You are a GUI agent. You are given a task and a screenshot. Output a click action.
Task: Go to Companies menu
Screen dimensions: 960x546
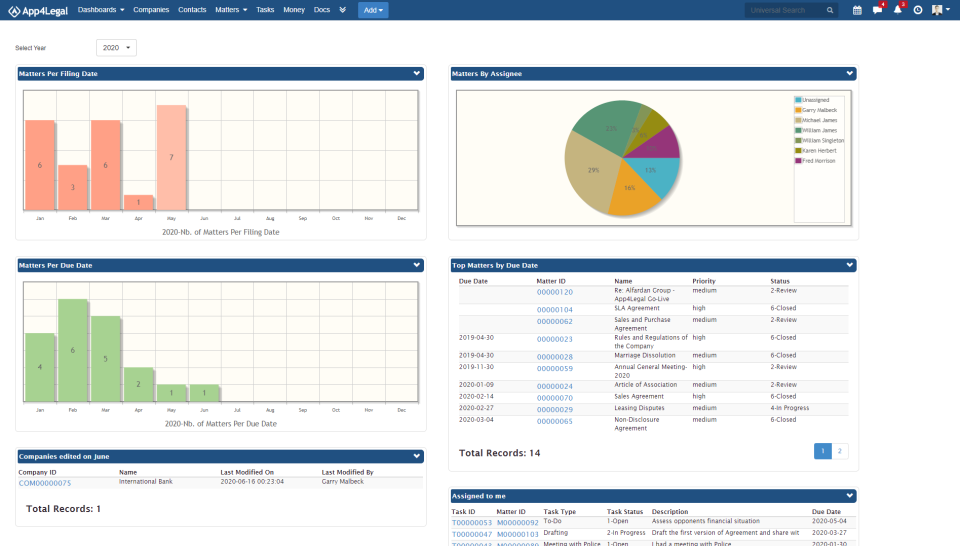click(151, 10)
